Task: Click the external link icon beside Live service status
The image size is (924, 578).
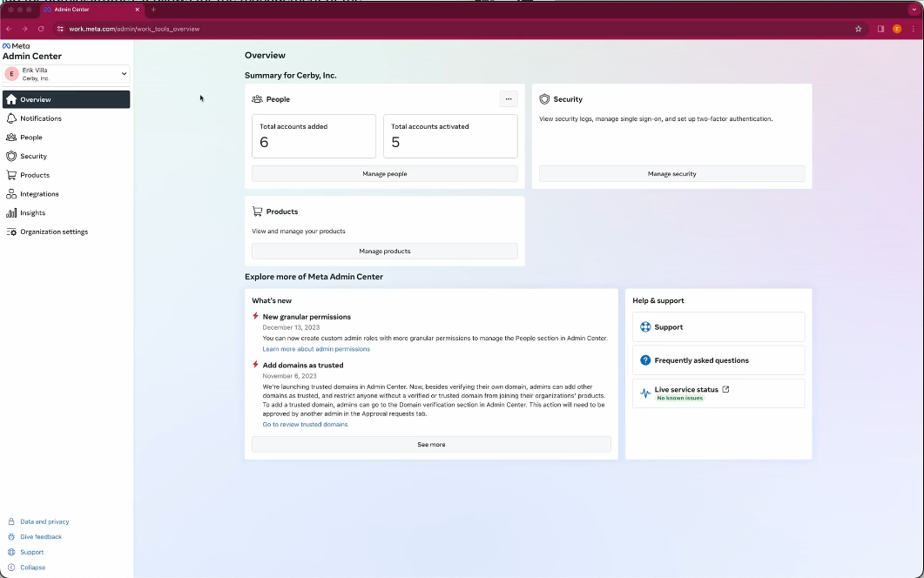Action: (x=725, y=389)
